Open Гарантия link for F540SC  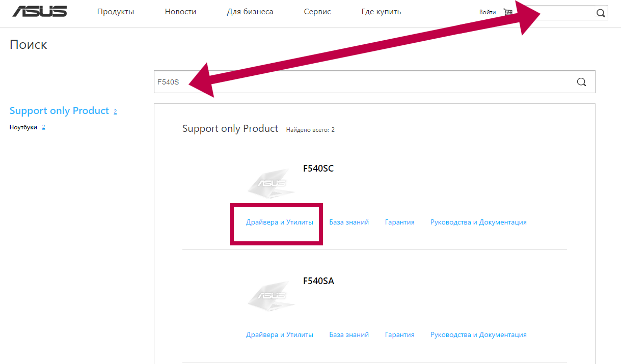tap(399, 222)
